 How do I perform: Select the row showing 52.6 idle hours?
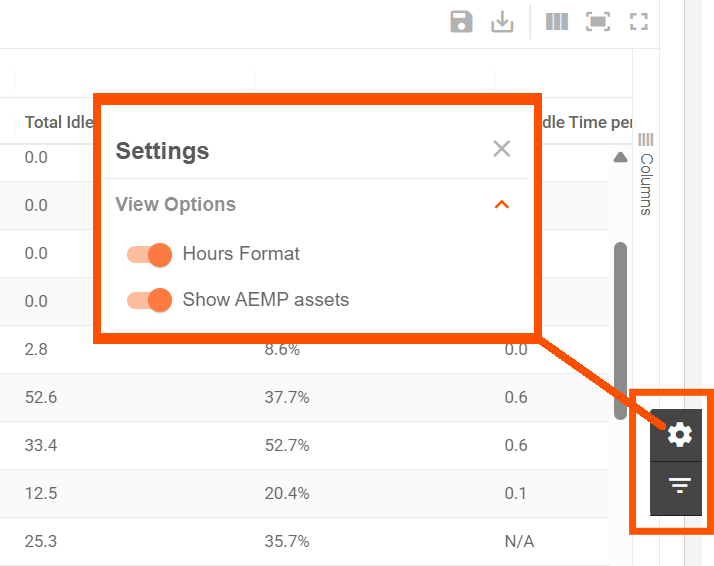[x=304, y=397]
